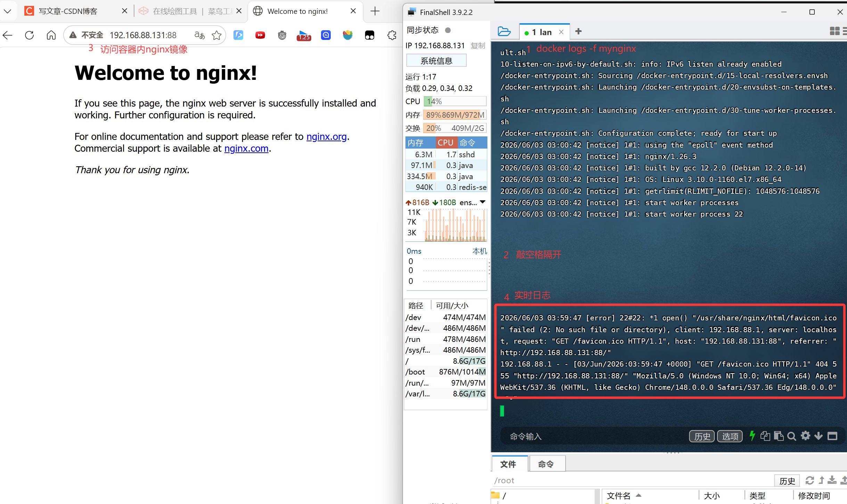Close the 在线绘图工具 tab
The width and height of the screenshot is (847, 504).
[239, 11]
